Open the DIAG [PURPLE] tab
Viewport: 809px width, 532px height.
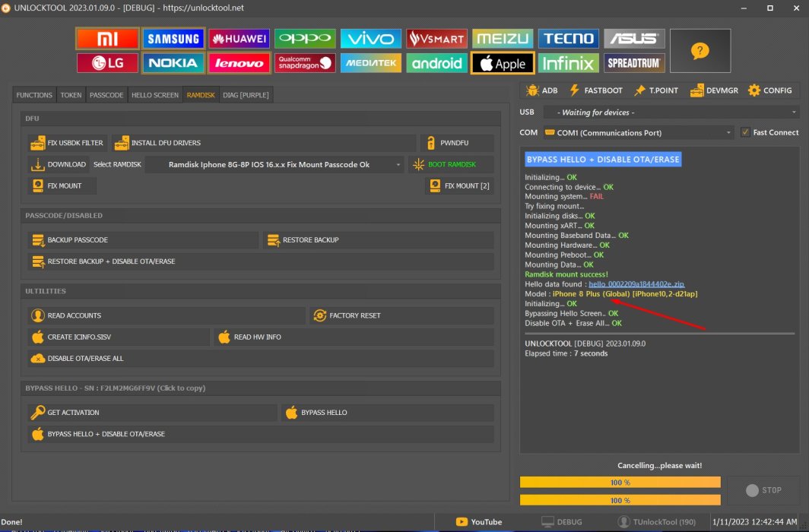tap(246, 95)
